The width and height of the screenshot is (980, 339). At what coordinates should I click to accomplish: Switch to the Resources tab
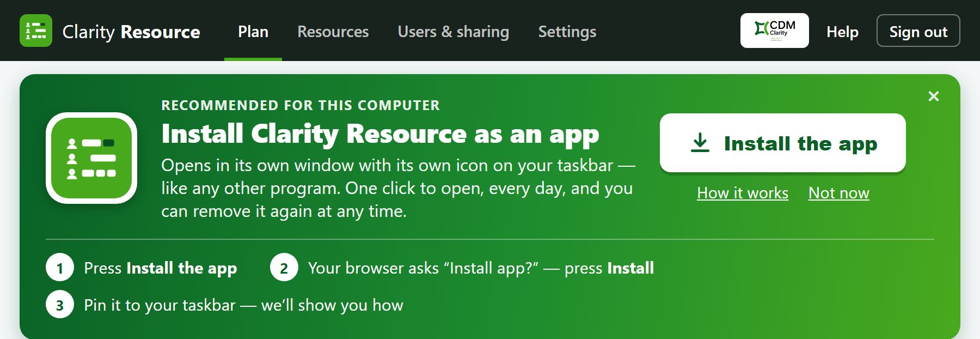[333, 32]
